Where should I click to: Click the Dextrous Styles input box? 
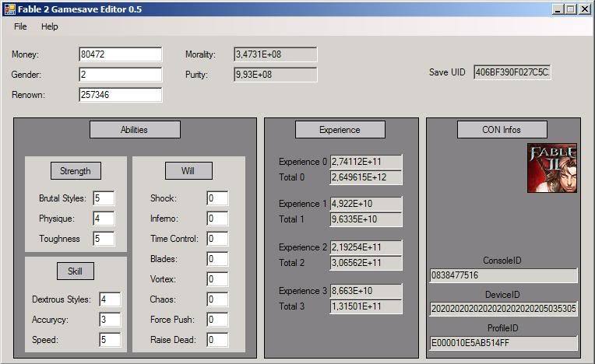coord(109,299)
